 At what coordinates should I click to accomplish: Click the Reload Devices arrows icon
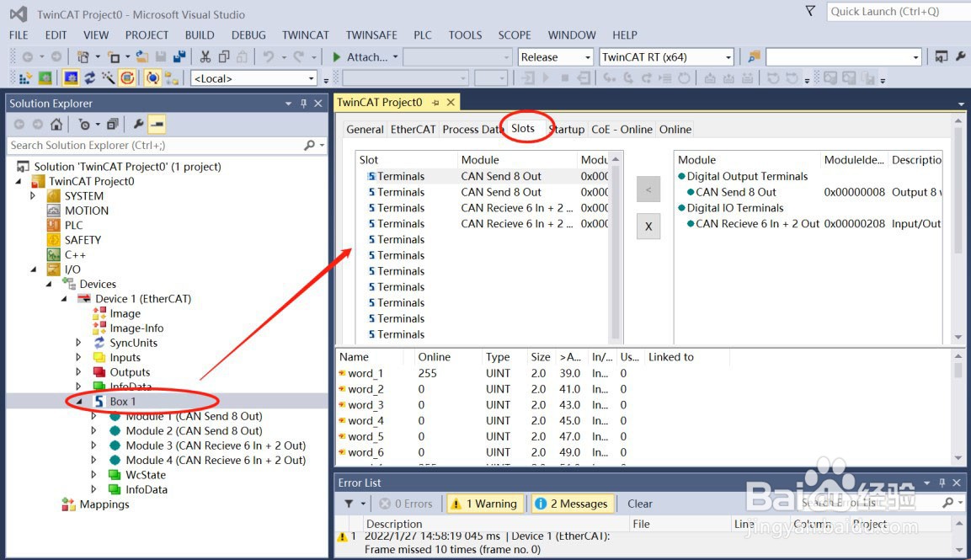[90, 78]
